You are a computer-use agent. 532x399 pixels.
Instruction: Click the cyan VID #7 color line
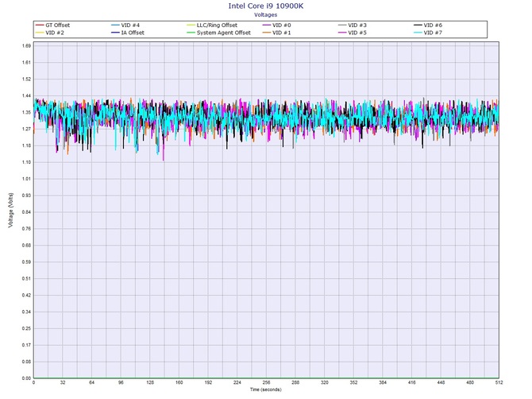(x=418, y=33)
